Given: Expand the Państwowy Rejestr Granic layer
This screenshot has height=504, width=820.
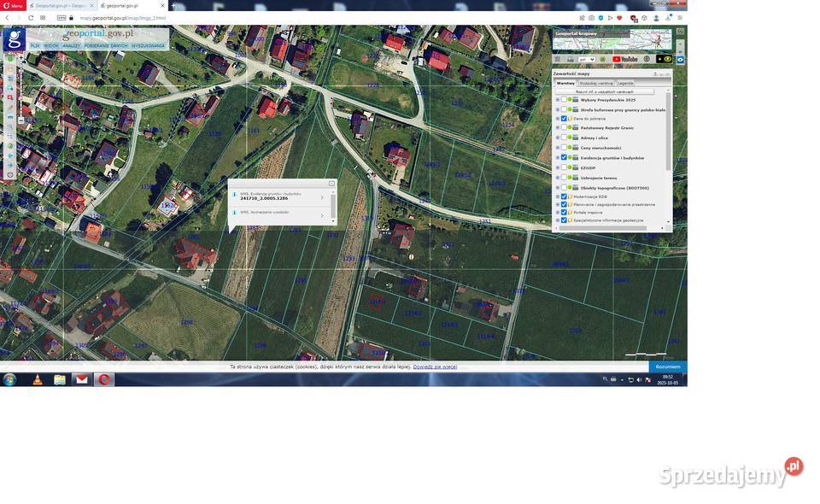Looking at the screenshot, I should point(558,128).
